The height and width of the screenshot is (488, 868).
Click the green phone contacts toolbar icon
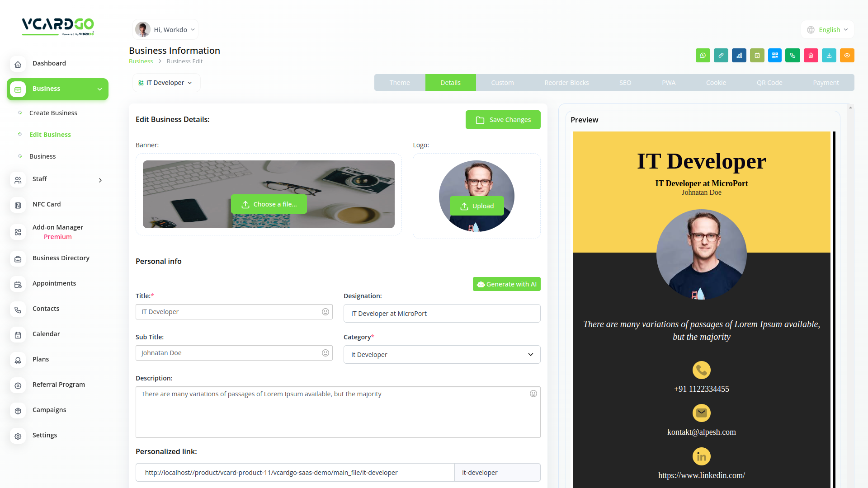coord(793,56)
